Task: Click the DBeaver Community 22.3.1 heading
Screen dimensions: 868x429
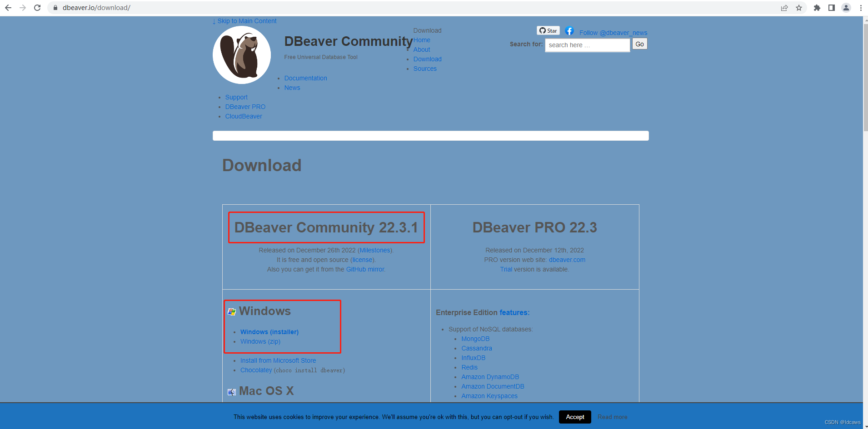Action: 326,227
